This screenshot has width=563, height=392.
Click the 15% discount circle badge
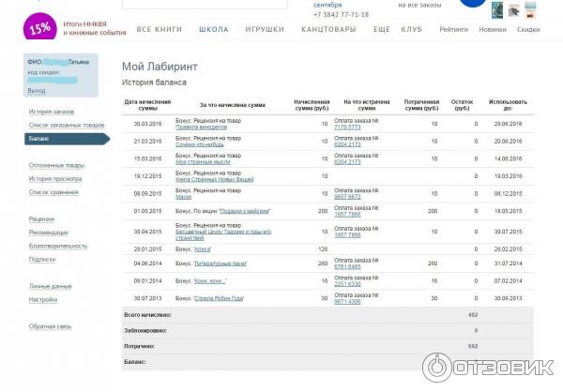tap(38, 26)
